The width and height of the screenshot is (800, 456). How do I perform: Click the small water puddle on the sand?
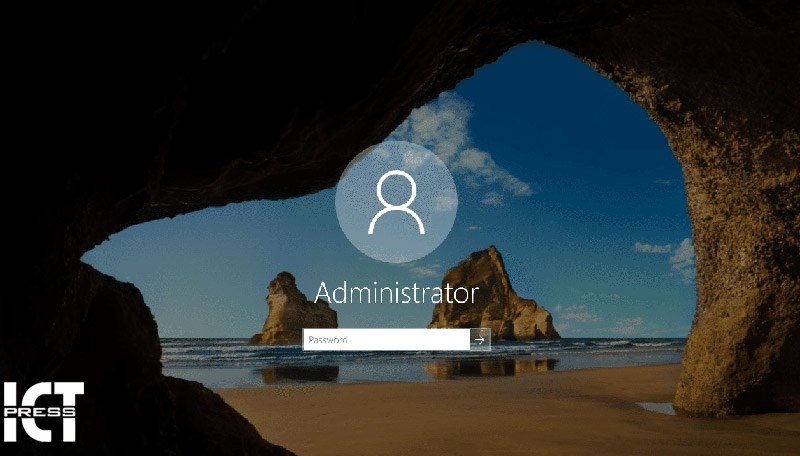655,408
